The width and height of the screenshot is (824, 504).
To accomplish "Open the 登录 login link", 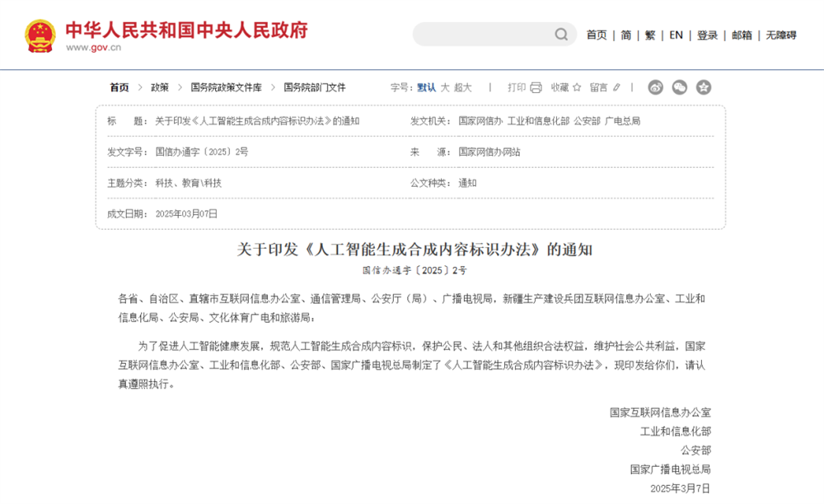I will pyautogui.click(x=707, y=35).
